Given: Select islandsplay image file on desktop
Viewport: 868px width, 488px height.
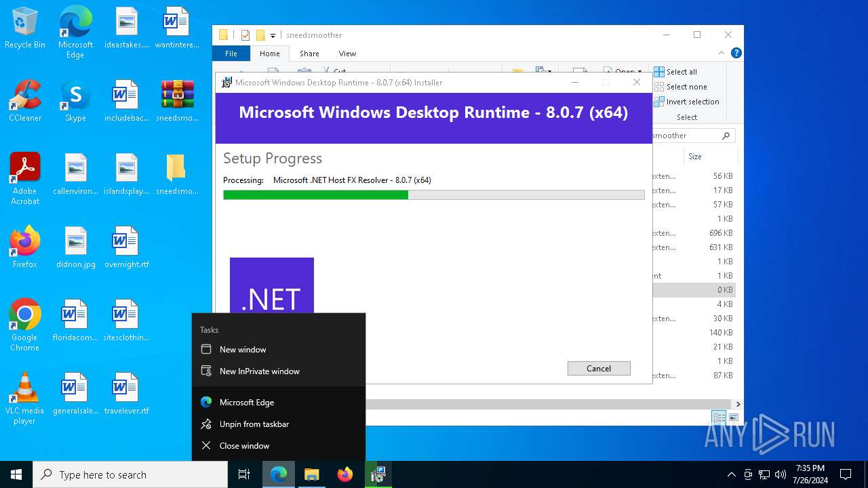Looking at the screenshot, I should coord(126,174).
